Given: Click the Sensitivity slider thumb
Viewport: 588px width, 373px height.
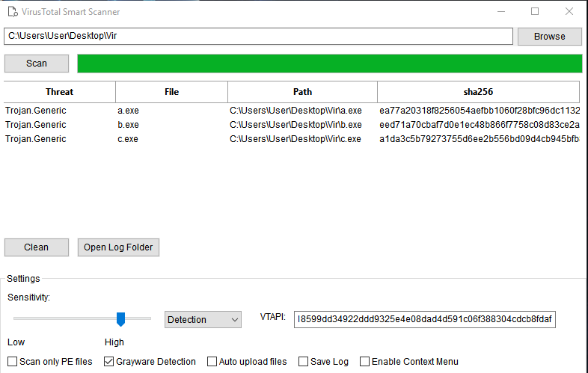Looking at the screenshot, I should (x=120, y=319).
